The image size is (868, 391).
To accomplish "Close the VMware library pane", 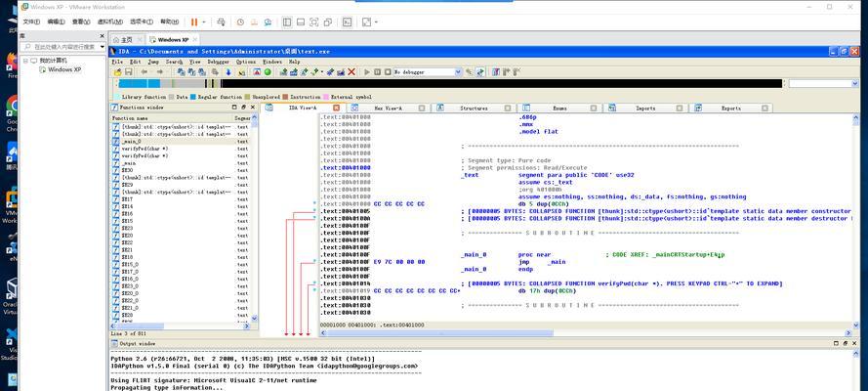I will [x=103, y=35].
